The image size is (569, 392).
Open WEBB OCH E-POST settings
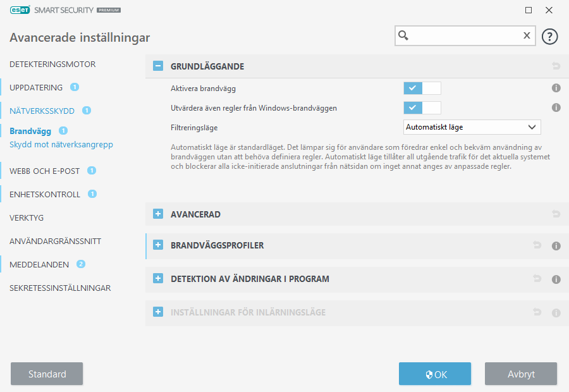point(45,171)
